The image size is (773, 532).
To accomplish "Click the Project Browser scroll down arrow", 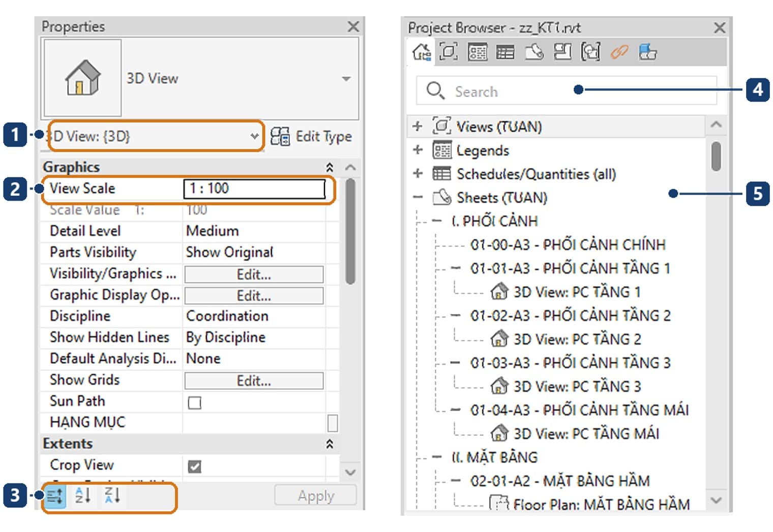I will pos(716,500).
